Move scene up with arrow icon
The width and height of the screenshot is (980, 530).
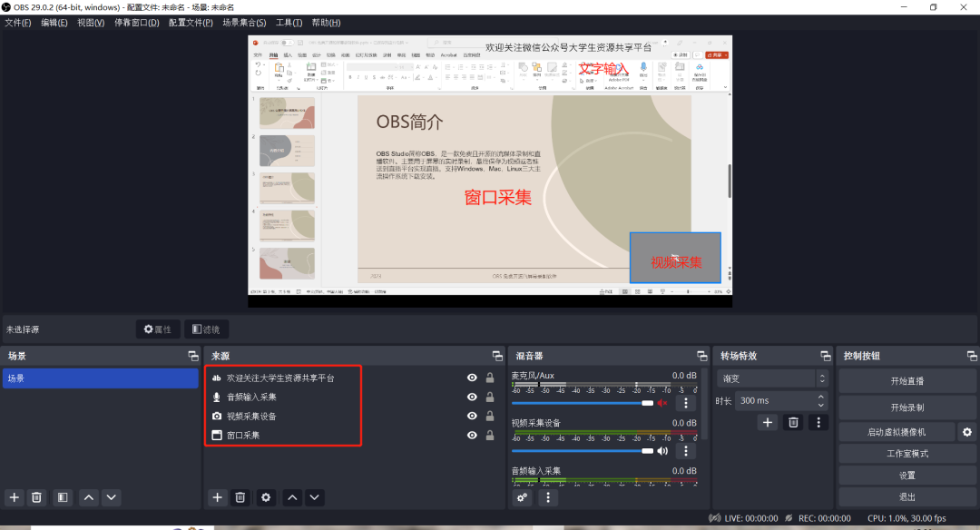89,497
